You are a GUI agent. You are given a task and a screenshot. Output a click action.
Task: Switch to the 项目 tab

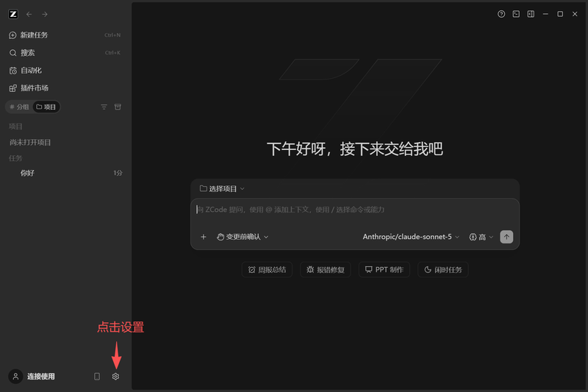[46, 107]
